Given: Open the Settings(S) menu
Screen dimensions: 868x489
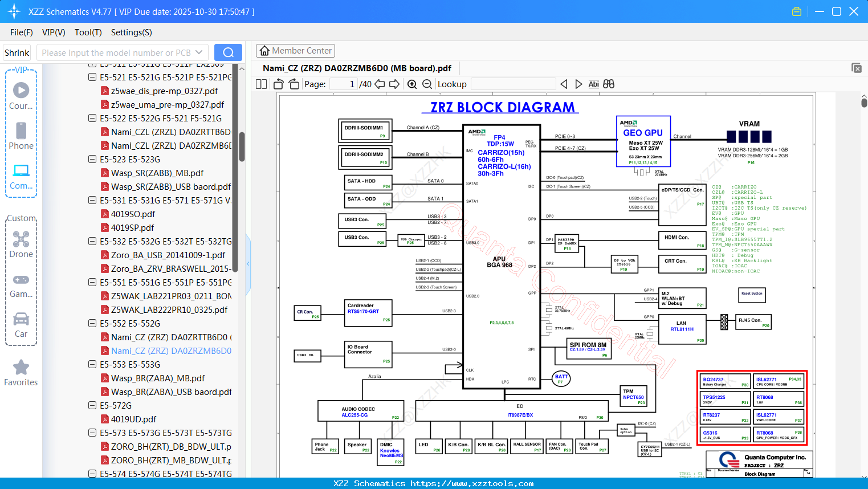Looking at the screenshot, I should coord(132,32).
